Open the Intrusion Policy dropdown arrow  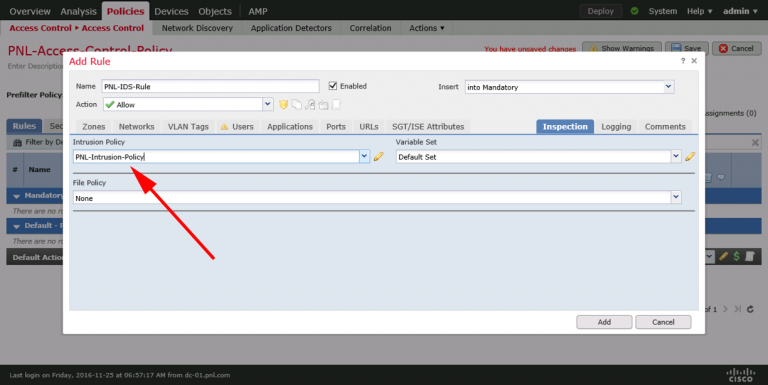pyautogui.click(x=364, y=157)
